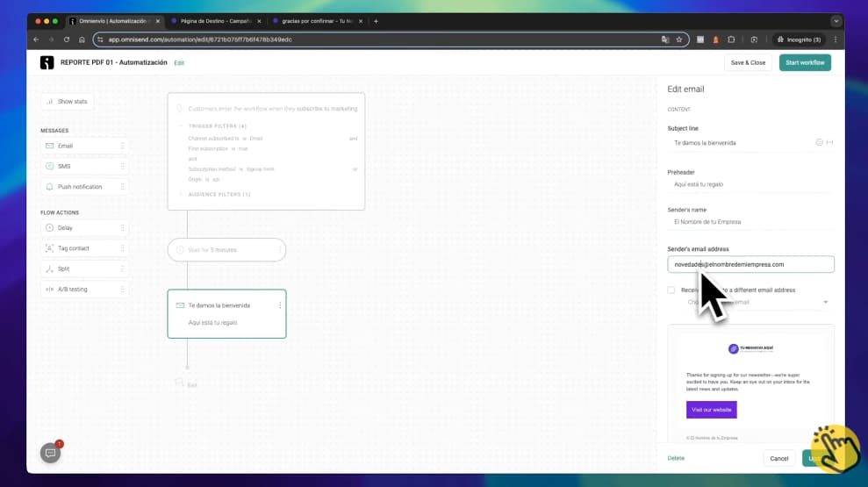The image size is (868, 487).
Task: Switch to Página de Destino tab
Action: coord(216,21)
